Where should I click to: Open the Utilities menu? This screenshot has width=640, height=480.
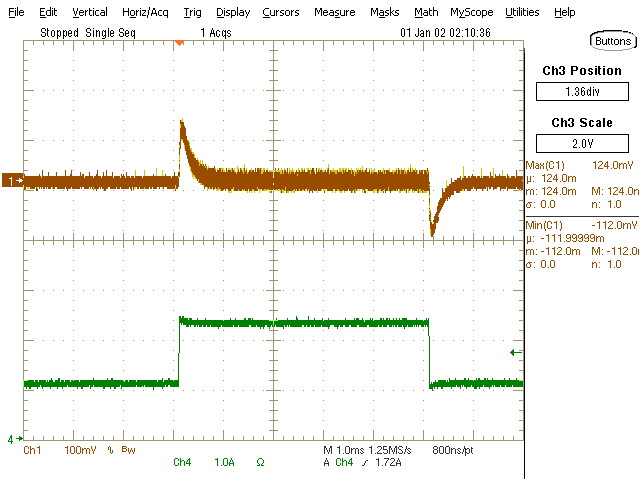tap(522, 13)
